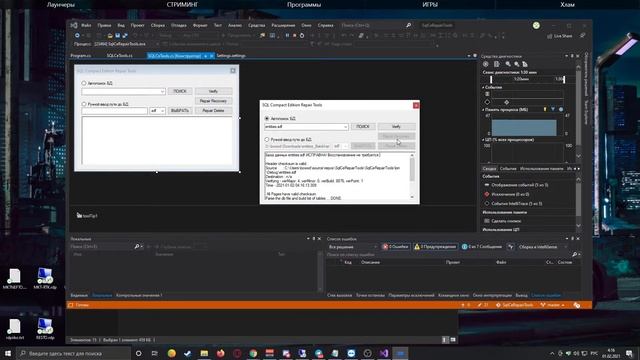Click the feedback smiley icon in the title bar
The height and width of the screenshot is (360, 640).
(536, 25)
